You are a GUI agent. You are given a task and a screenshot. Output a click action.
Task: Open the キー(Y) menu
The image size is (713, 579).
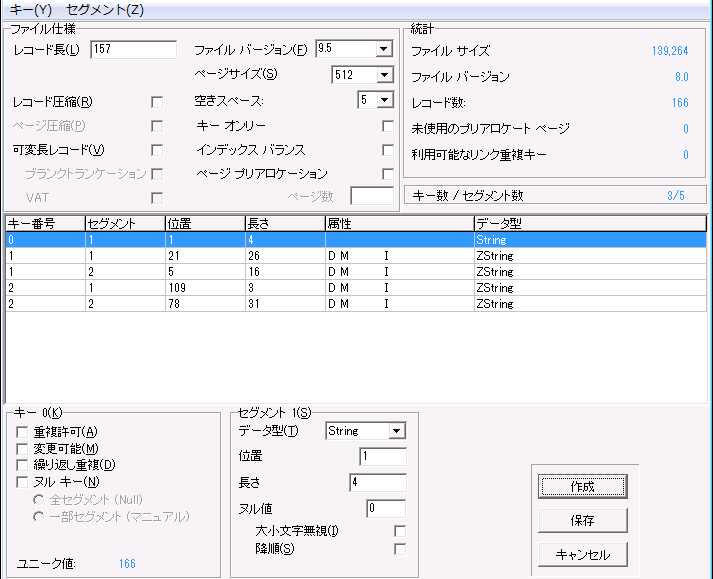29,10
